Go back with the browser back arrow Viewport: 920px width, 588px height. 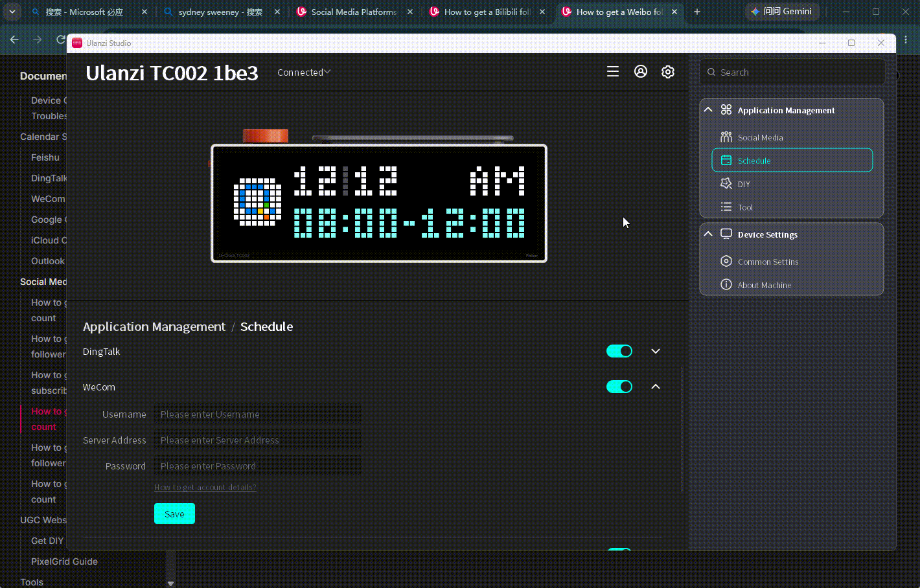(x=14, y=40)
